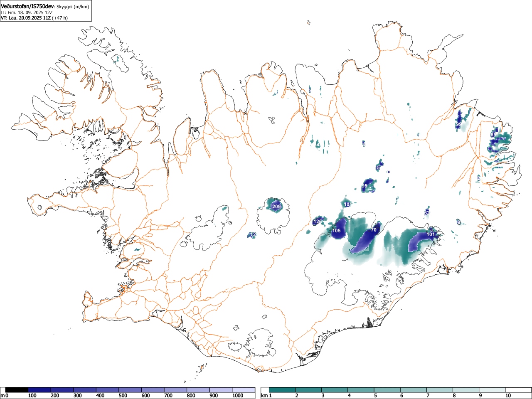Select the palest 9–10 km legend swatch
Screen dimensions: 532x399
pos(493,390)
